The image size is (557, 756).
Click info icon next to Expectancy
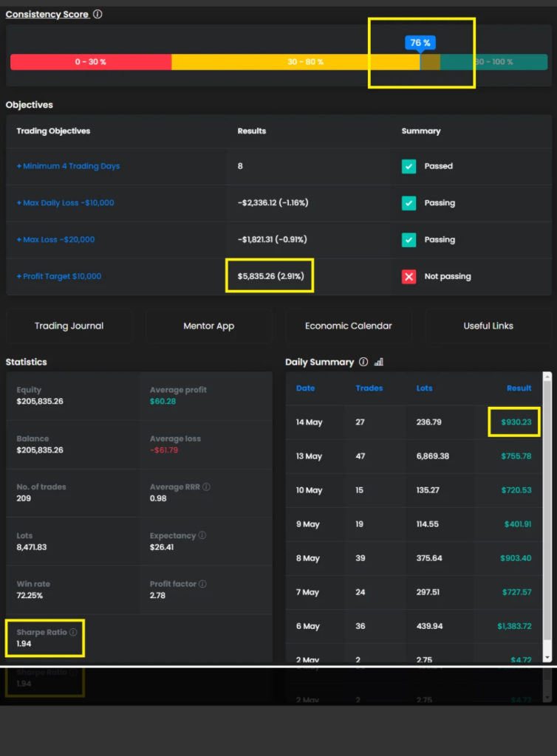(202, 535)
